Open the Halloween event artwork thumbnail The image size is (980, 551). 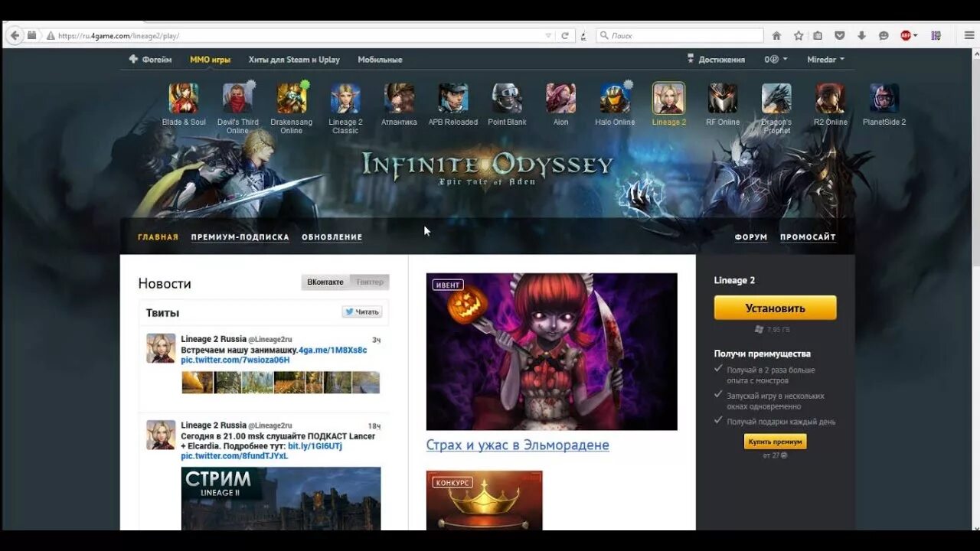click(x=551, y=351)
